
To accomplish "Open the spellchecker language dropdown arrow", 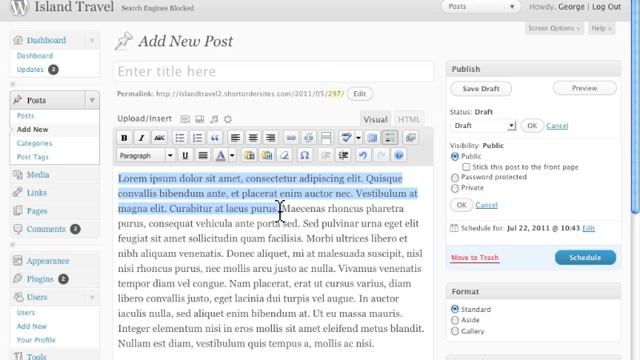I will (358, 138).
